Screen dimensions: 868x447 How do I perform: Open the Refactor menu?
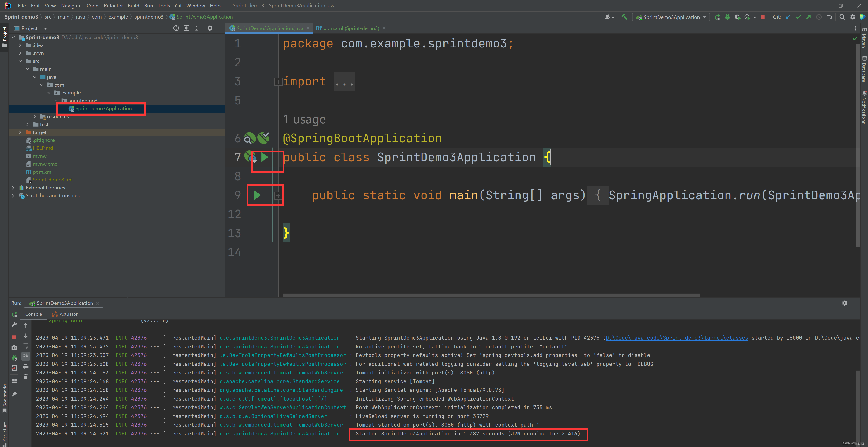113,5
